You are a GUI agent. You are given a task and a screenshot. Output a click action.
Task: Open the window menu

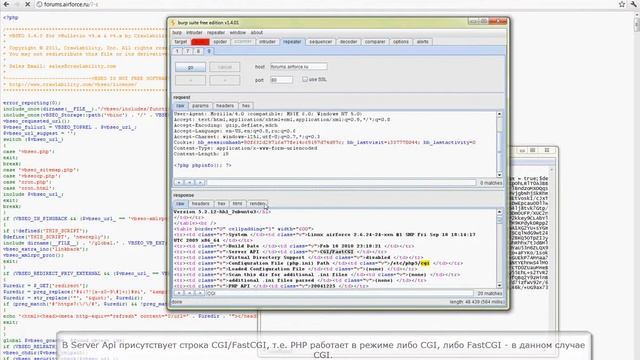click(238, 33)
